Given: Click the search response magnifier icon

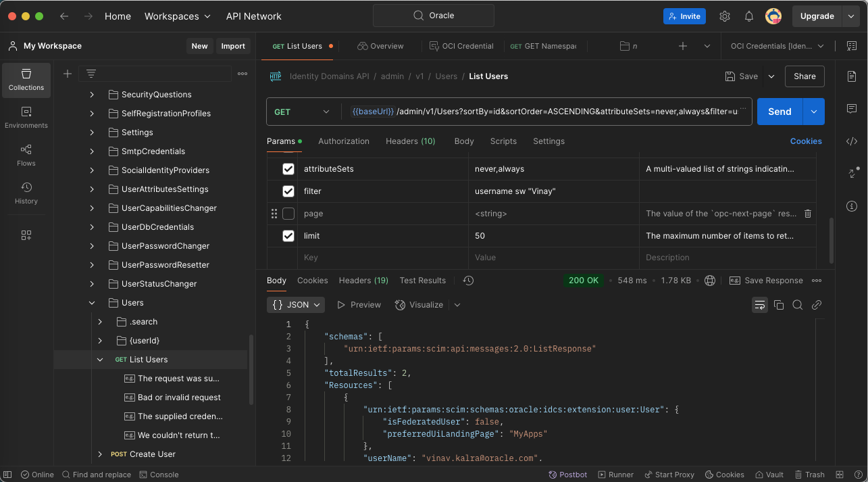Looking at the screenshot, I should coord(797,305).
